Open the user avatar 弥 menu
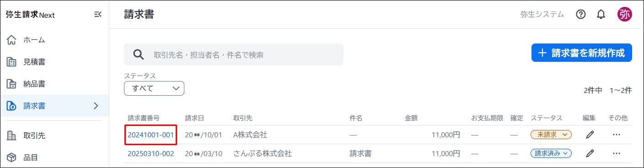644x168 pixels. (624, 14)
